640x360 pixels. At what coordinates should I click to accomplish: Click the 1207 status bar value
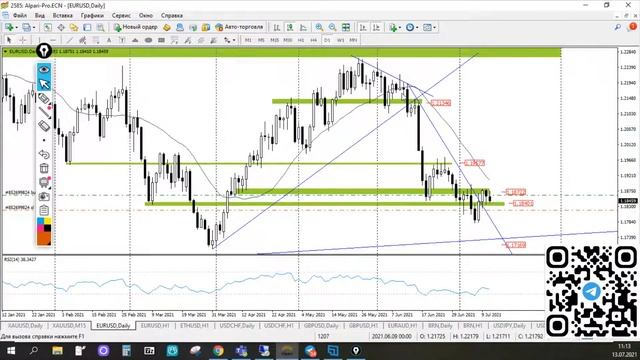pos(323,336)
